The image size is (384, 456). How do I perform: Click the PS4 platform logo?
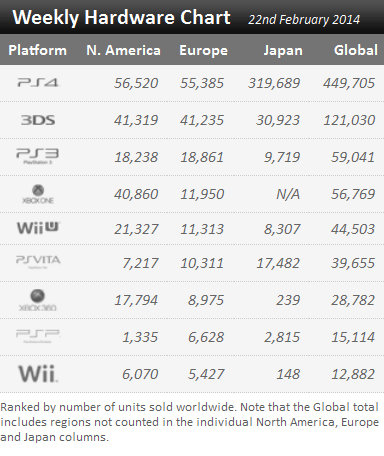pyautogui.click(x=38, y=82)
